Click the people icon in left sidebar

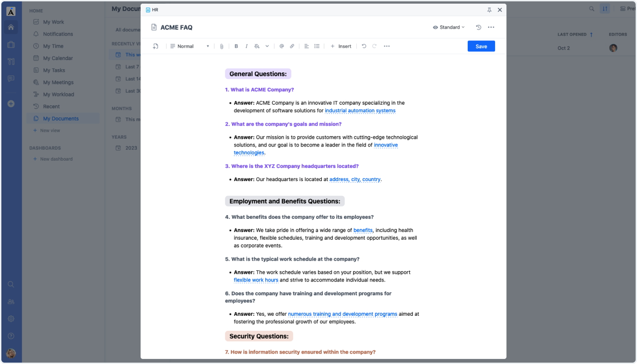pos(11,302)
